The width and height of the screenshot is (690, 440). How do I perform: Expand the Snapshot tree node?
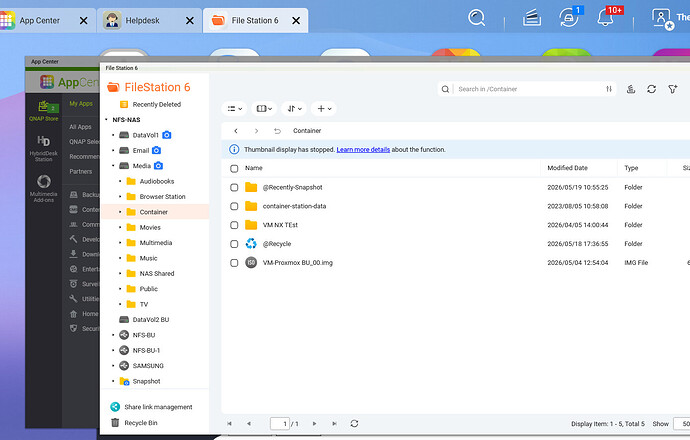tap(113, 381)
